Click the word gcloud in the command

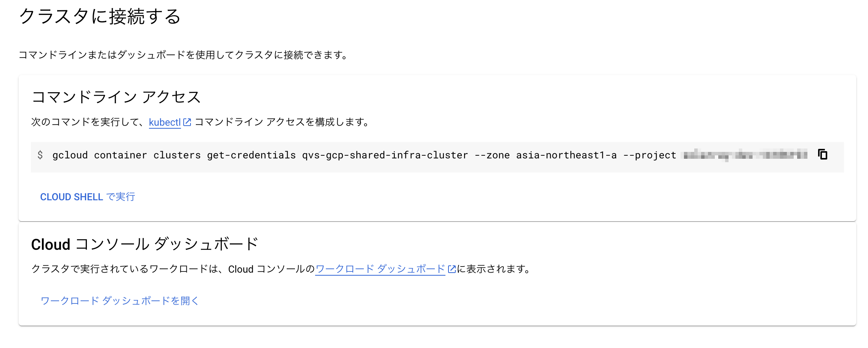[x=70, y=155]
